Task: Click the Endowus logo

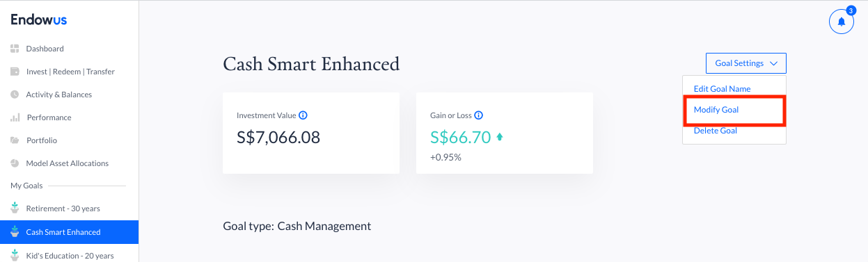Action: [x=39, y=20]
